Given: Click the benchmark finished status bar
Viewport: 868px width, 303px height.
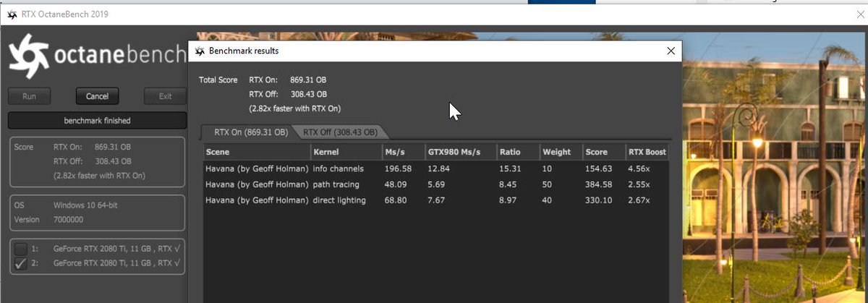Looking at the screenshot, I should (x=97, y=121).
